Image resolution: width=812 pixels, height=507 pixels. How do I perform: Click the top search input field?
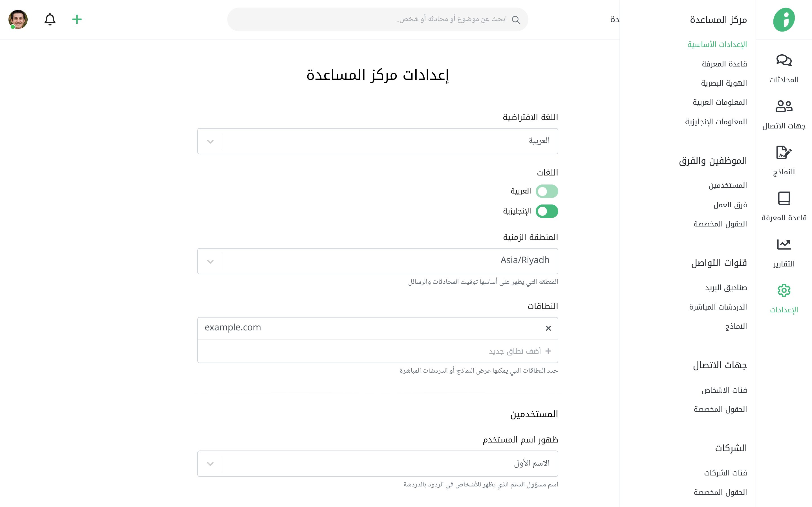(378, 19)
